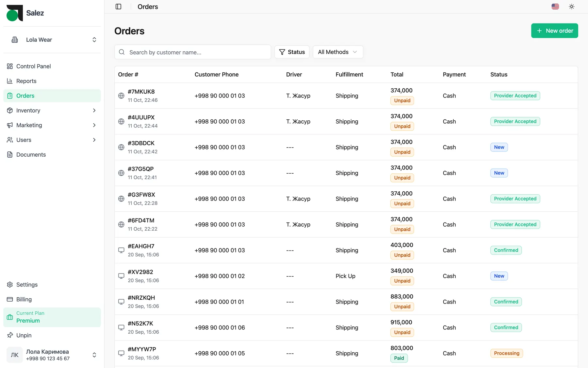
Task: Click the New order button
Action: 554,31
